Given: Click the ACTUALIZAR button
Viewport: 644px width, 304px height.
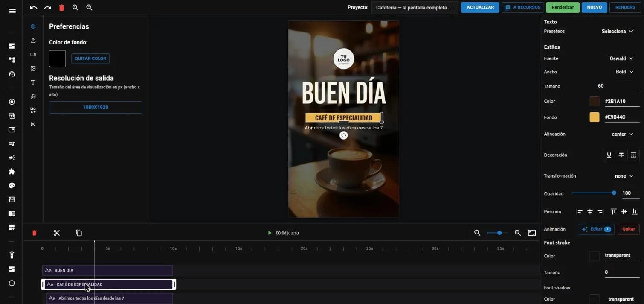Looking at the screenshot, I should [480, 8].
